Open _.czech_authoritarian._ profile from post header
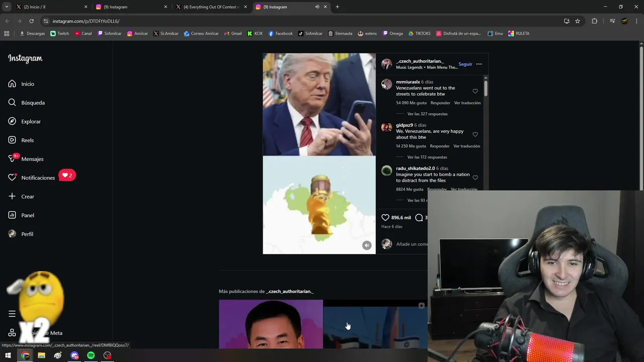Image resolution: width=644 pixels, height=362 pixels. click(x=420, y=61)
